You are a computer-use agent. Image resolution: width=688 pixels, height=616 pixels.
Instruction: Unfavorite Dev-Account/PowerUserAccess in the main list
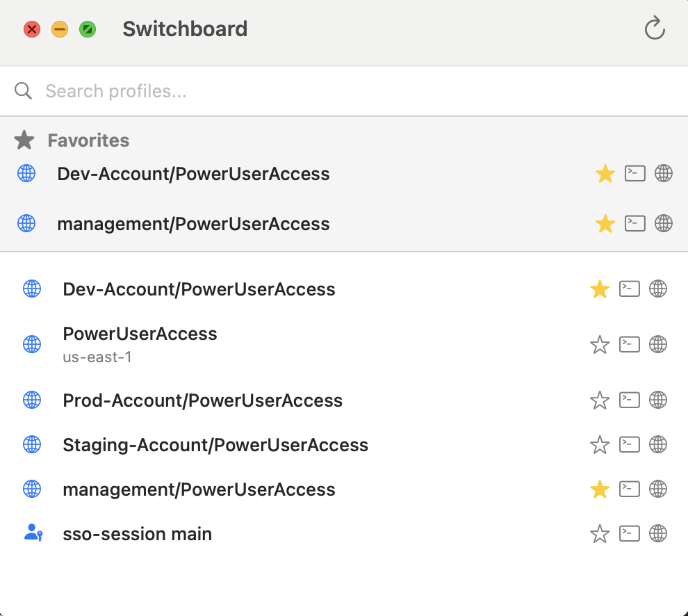coord(600,289)
